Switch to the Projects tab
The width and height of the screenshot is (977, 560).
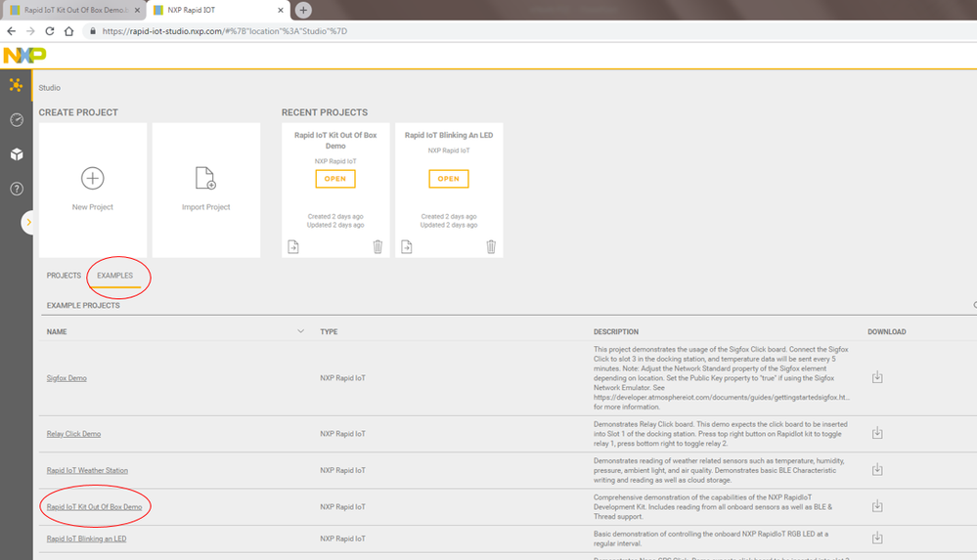(64, 276)
